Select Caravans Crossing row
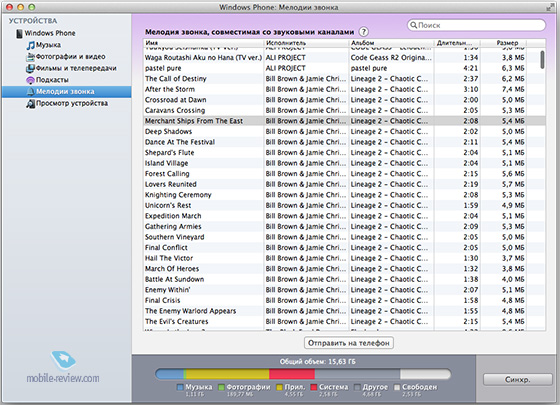The height and width of the screenshot is (405, 560). tap(344, 110)
